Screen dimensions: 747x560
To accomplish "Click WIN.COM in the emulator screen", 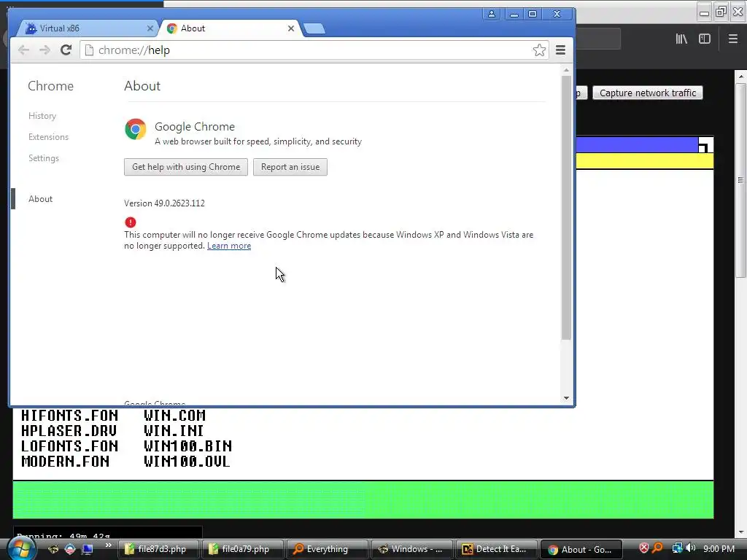I will click(175, 415).
